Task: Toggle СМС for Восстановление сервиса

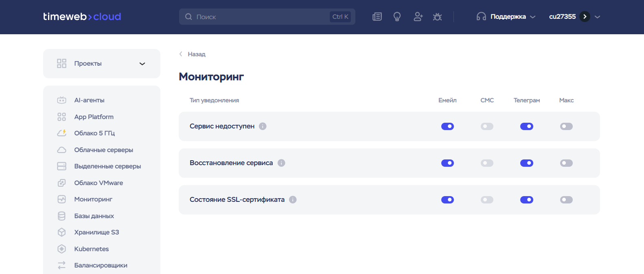Action: (487, 163)
